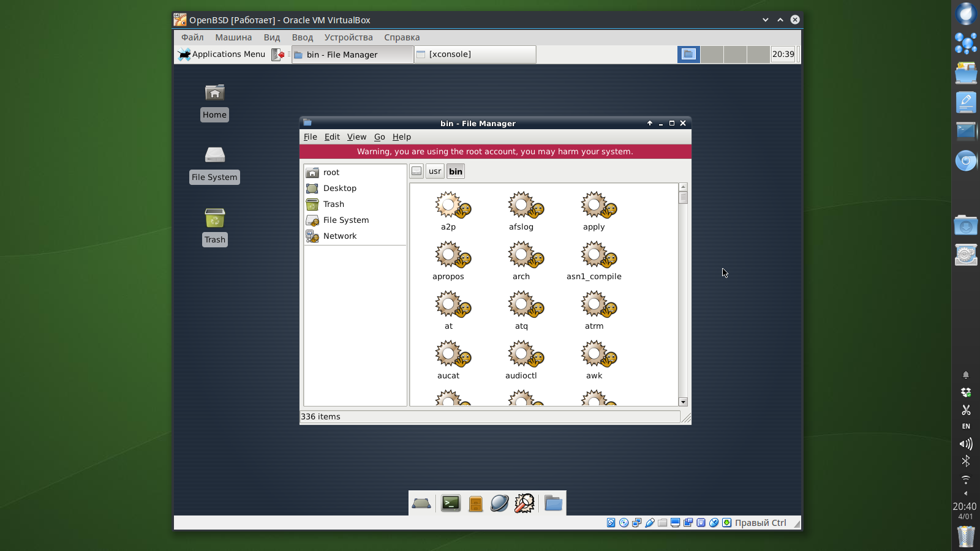The height and width of the screenshot is (551, 980).
Task: Select File System in the File Manager sidebar
Action: (x=355, y=220)
